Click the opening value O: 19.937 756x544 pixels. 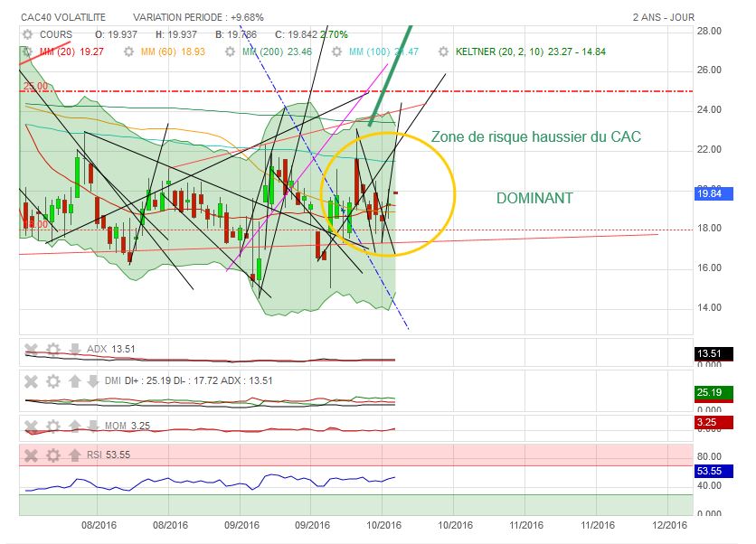tap(116, 34)
